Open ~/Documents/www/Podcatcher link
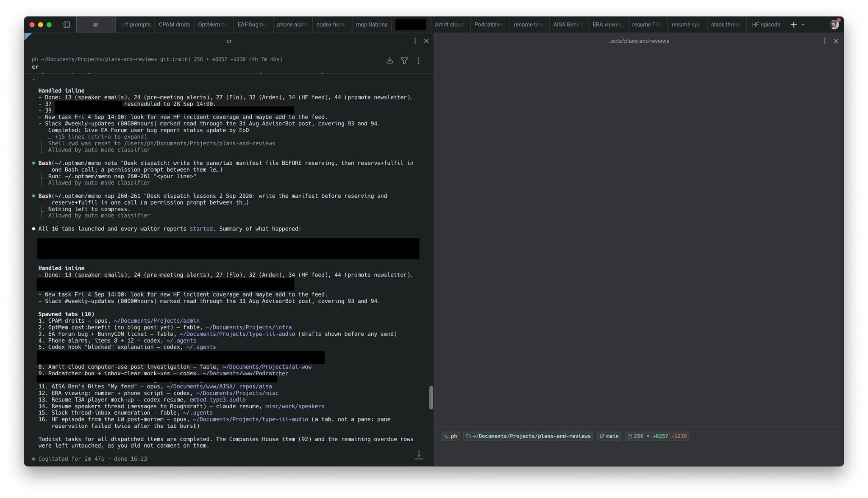 coord(245,373)
